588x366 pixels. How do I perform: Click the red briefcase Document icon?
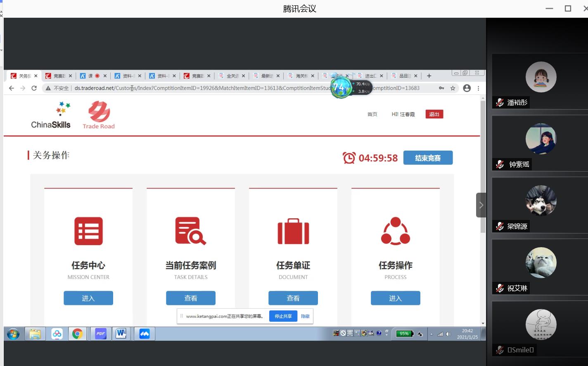(x=293, y=231)
